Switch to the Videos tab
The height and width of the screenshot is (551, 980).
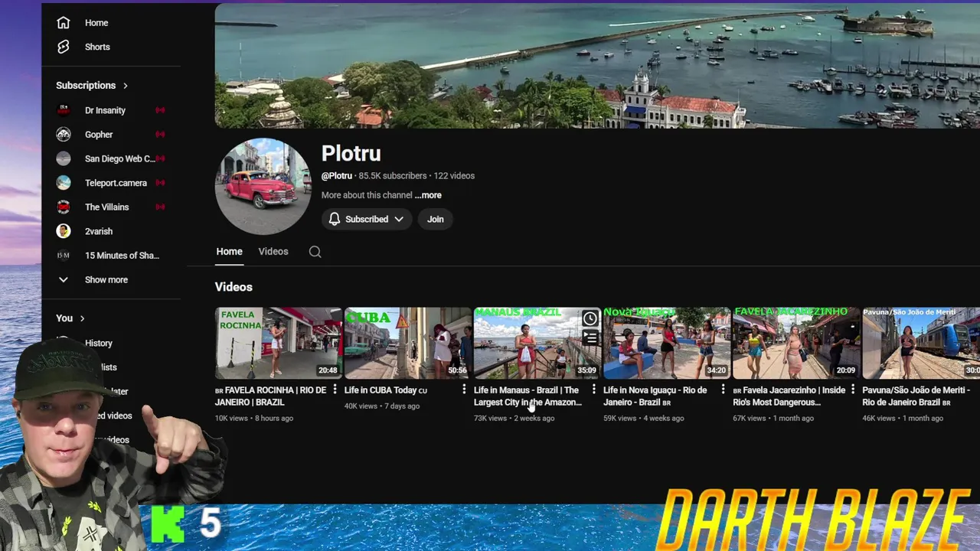(x=273, y=252)
